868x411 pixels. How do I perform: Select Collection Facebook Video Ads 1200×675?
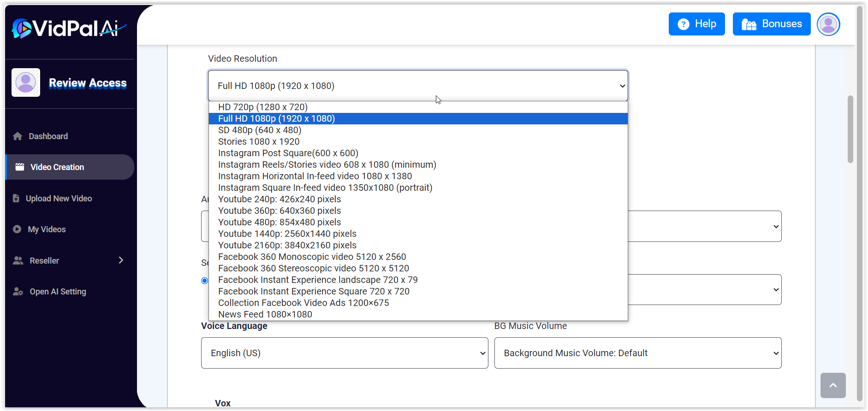[418, 303]
